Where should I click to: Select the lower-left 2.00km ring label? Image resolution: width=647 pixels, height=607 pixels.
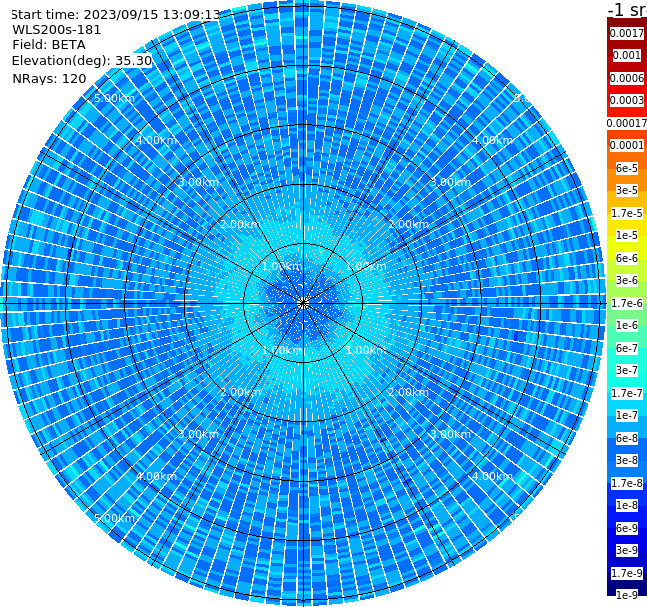(241, 392)
